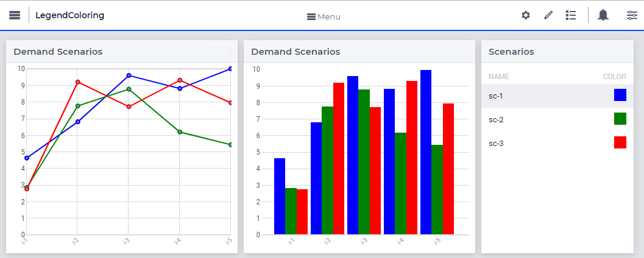Click the green bar for i-2
The image size is (644, 258).
(327, 170)
